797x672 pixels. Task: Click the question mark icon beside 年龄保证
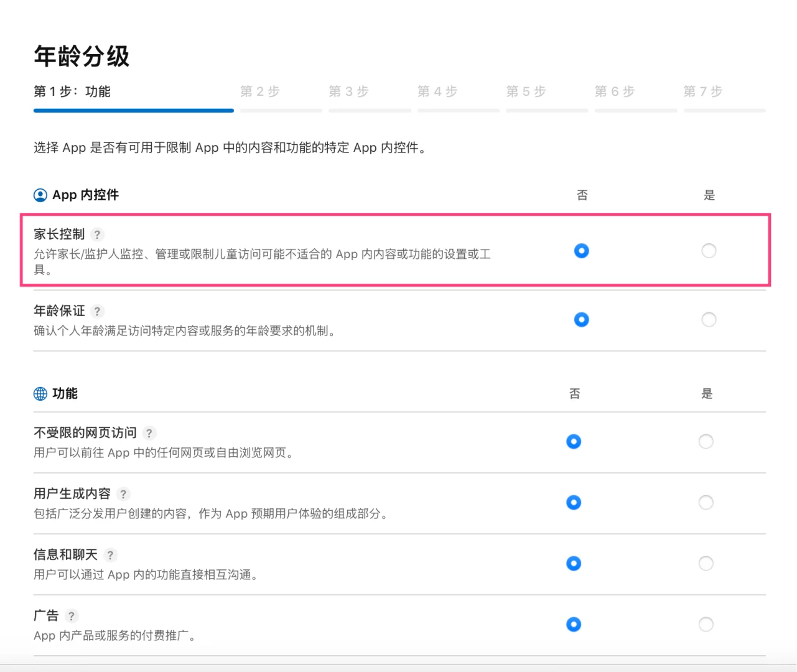98,311
